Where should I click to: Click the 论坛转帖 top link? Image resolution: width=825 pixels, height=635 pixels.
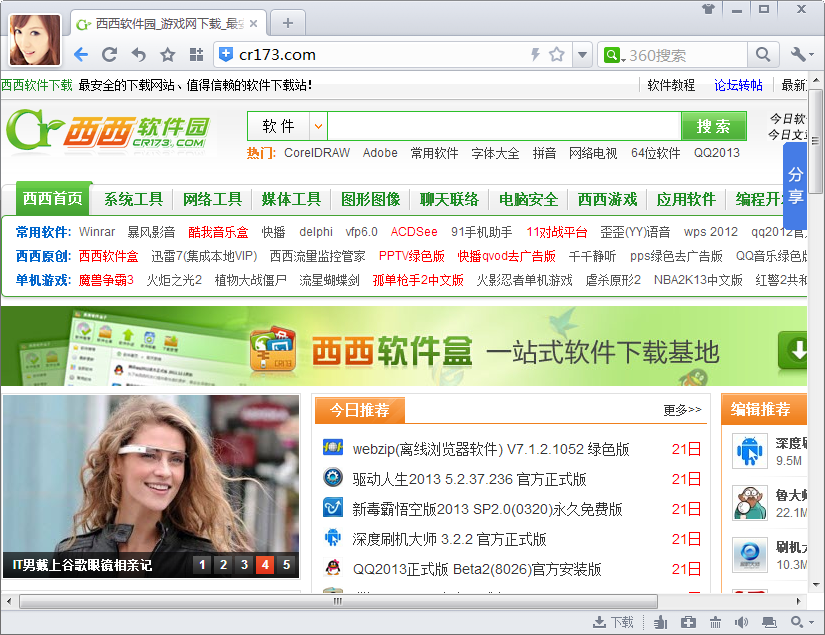(x=738, y=85)
